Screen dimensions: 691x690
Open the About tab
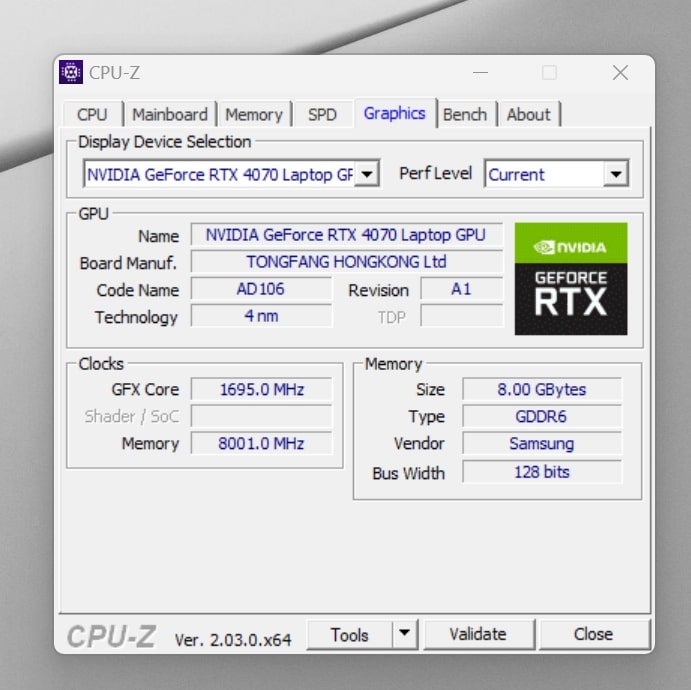coord(528,114)
